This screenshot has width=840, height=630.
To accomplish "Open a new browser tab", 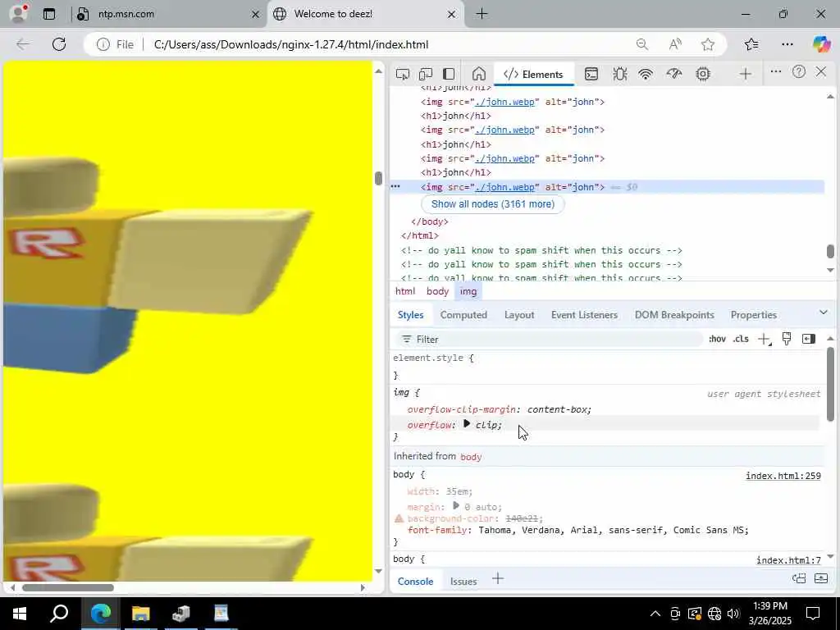I will point(482,14).
